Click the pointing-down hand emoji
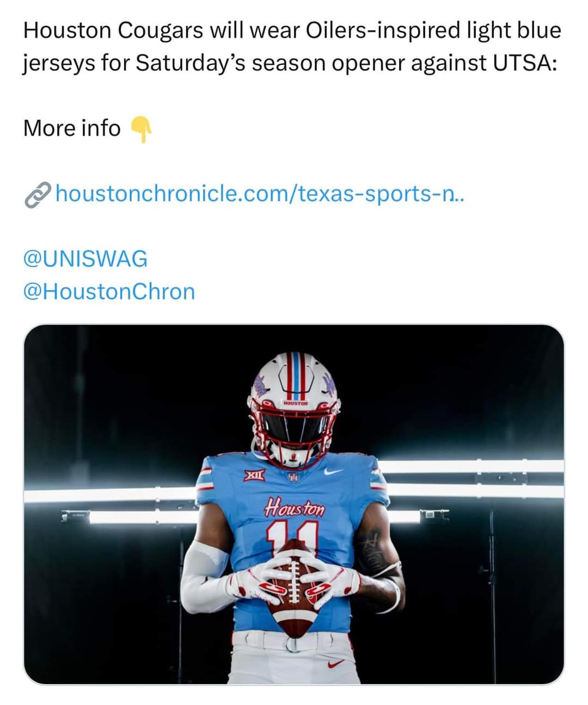 [141, 129]
